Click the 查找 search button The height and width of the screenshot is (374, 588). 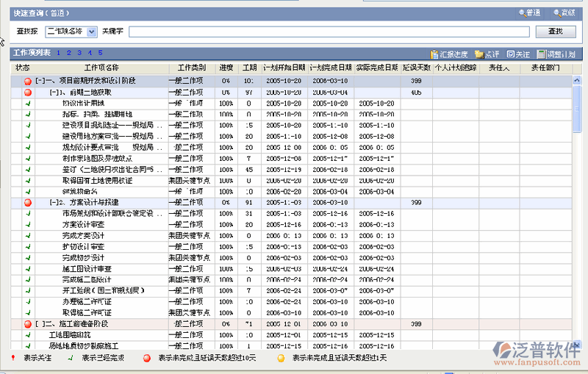[556, 32]
